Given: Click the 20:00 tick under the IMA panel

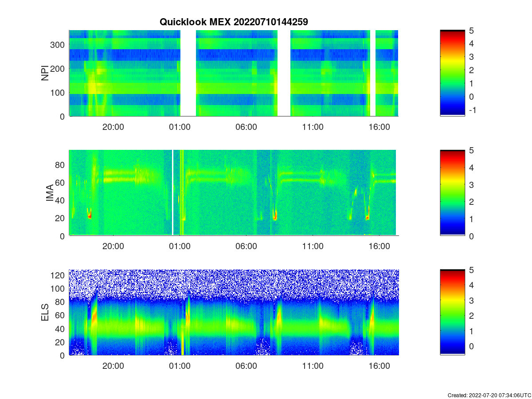Looking at the screenshot, I should [x=113, y=246].
